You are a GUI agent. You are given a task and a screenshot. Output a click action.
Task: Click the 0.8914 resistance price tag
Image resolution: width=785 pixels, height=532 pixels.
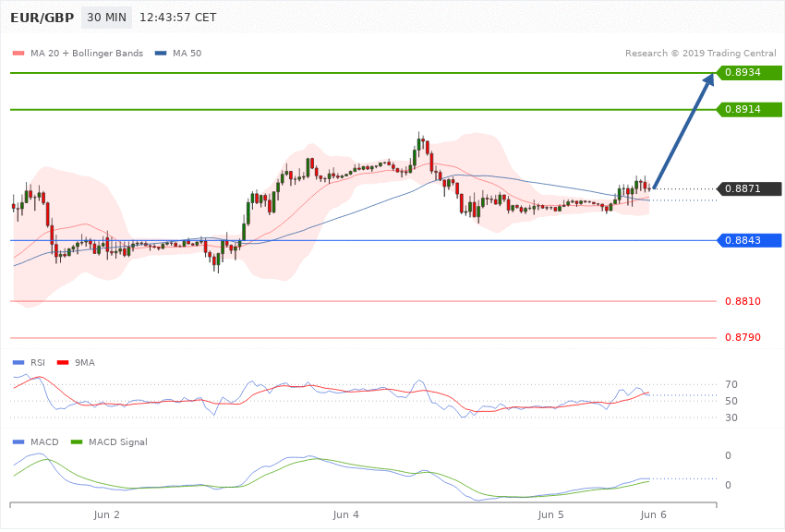pyautogui.click(x=750, y=109)
